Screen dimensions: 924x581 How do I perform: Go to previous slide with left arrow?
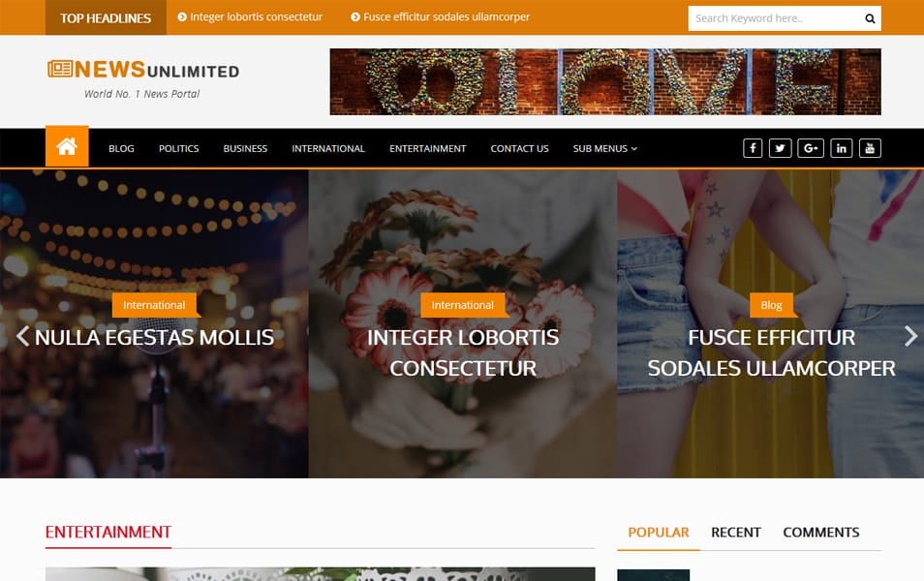click(22, 336)
